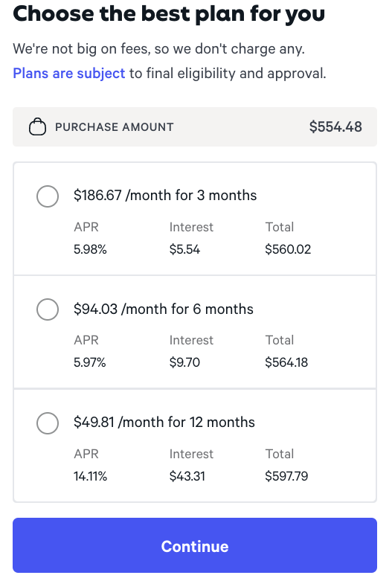Click the $9.70 interest amount

click(x=184, y=362)
